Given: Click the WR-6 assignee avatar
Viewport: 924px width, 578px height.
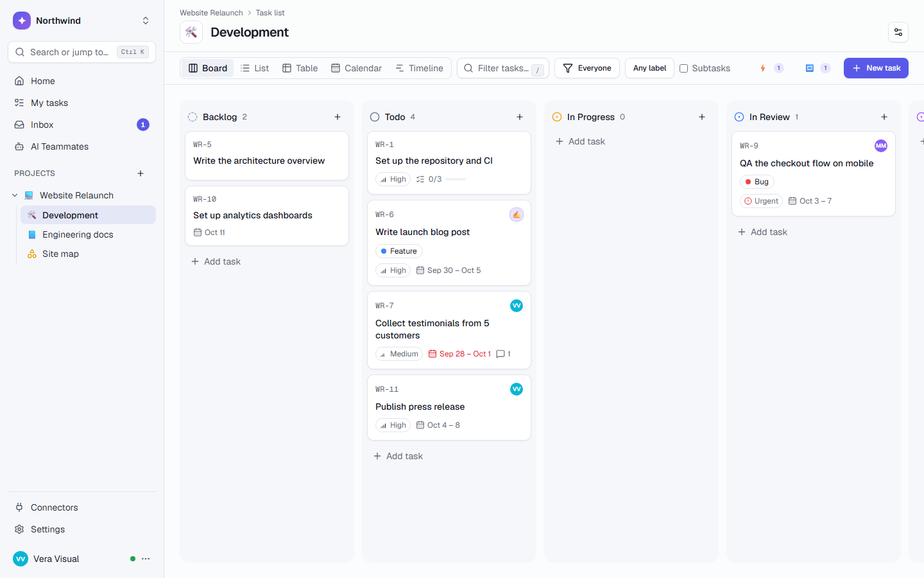Looking at the screenshot, I should pyautogui.click(x=517, y=215).
